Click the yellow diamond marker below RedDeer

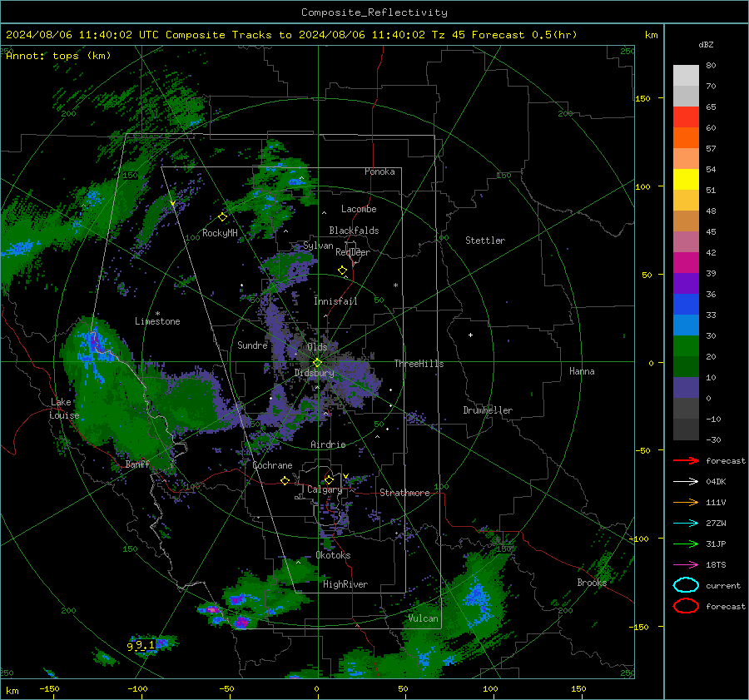click(342, 271)
